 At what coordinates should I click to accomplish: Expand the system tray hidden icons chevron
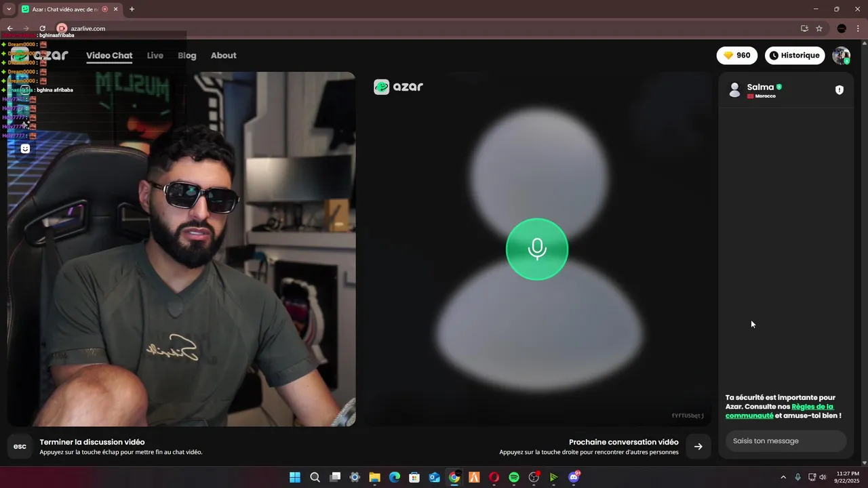783,477
